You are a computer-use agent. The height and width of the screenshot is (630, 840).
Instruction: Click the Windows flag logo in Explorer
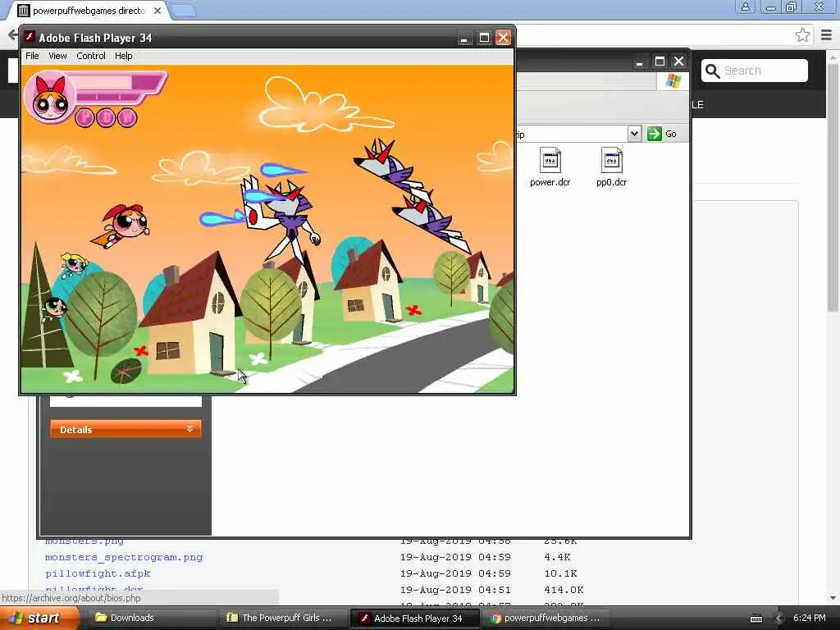click(x=673, y=81)
